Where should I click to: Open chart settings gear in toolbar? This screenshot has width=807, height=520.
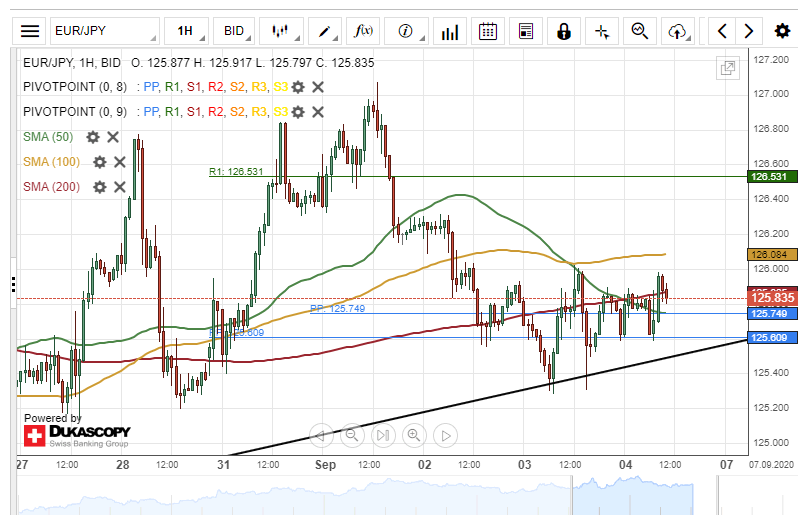click(x=783, y=31)
